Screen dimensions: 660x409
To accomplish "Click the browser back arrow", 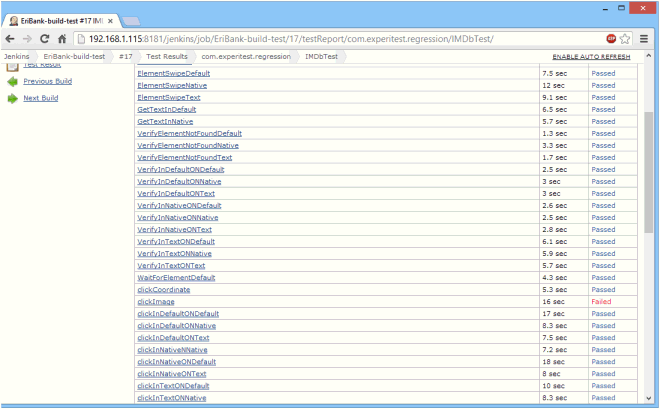I will pyautogui.click(x=11, y=38).
